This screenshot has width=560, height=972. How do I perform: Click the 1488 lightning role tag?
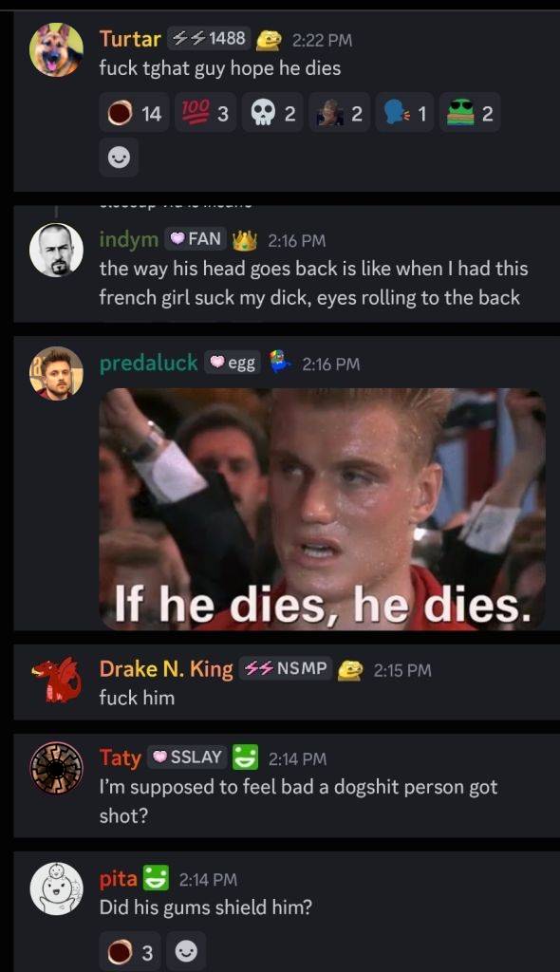[x=209, y=38]
